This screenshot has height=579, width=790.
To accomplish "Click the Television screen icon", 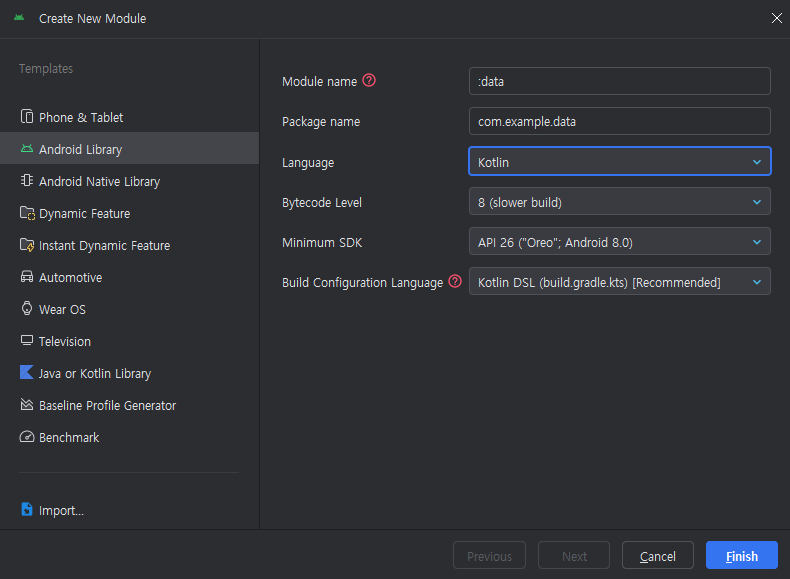I will point(27,341).
